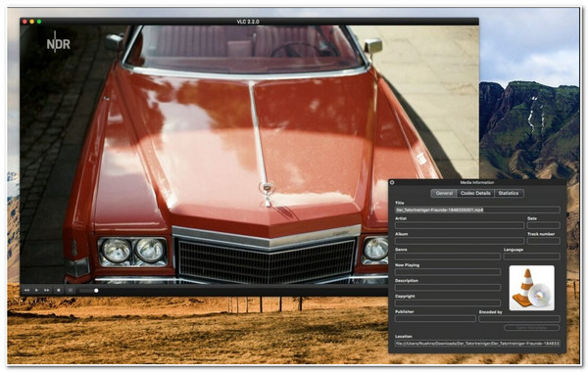Close the VLC window with red button

pos(24,22)
